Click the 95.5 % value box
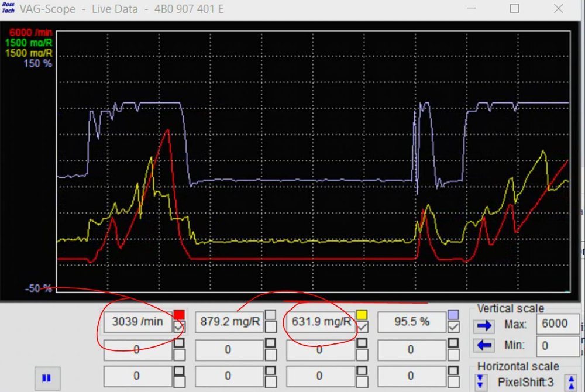 411,322
